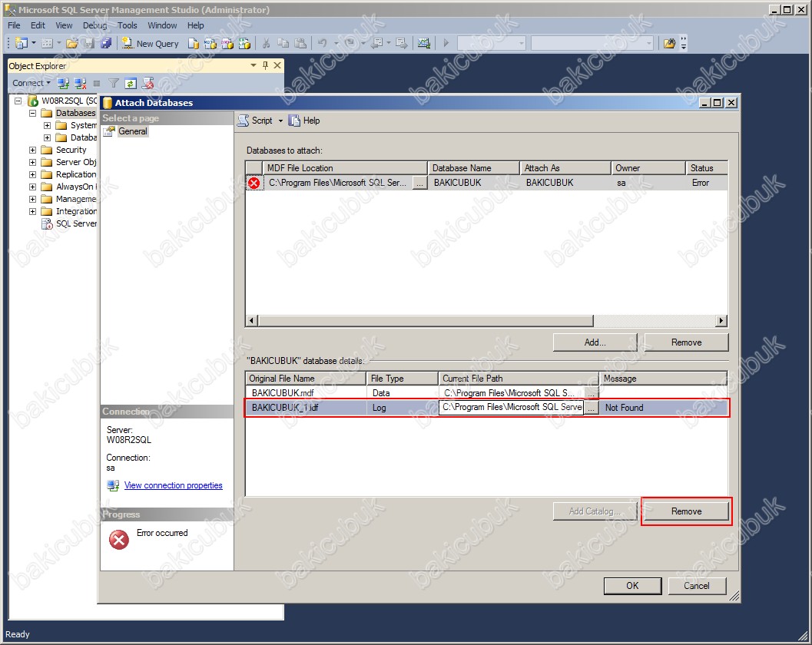Viewport: 812px width, 645px height.
Task: Cancel the Attach Databases dialog
Action: pyautogui.click(x=697, y=585)
